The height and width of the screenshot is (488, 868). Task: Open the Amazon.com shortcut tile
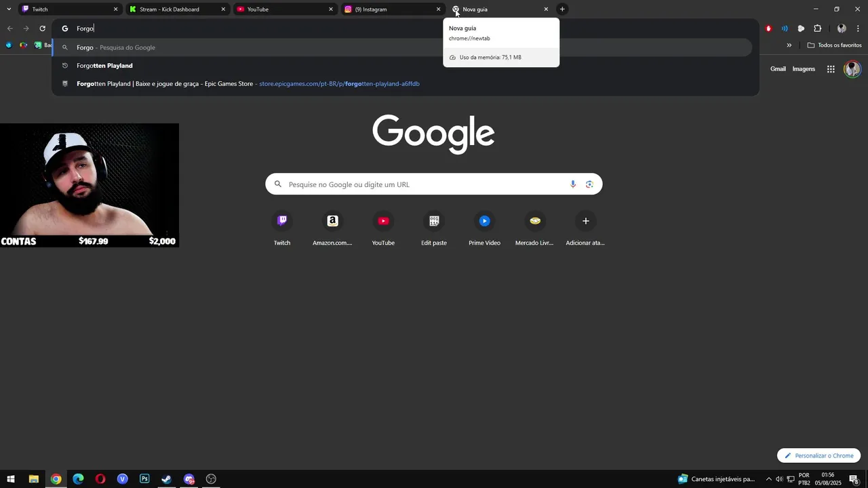[x=332, y=229]
